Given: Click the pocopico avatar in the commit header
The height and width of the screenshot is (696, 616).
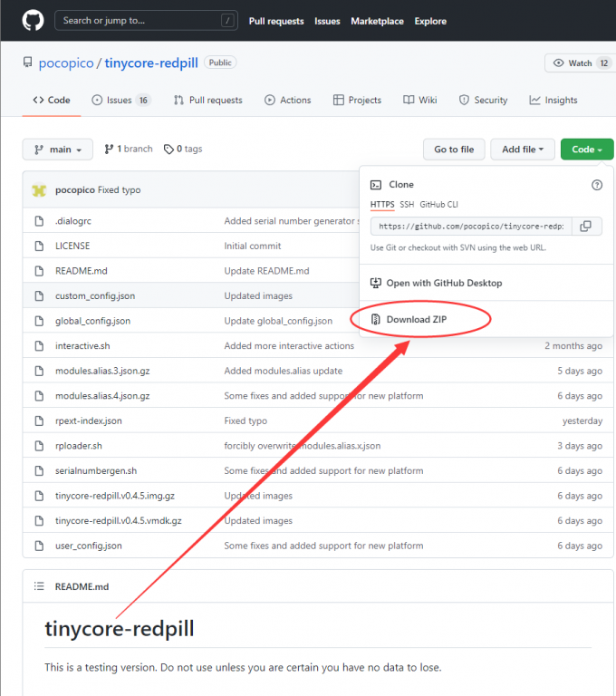Looking at the screenshot, I should click(39, 190).
